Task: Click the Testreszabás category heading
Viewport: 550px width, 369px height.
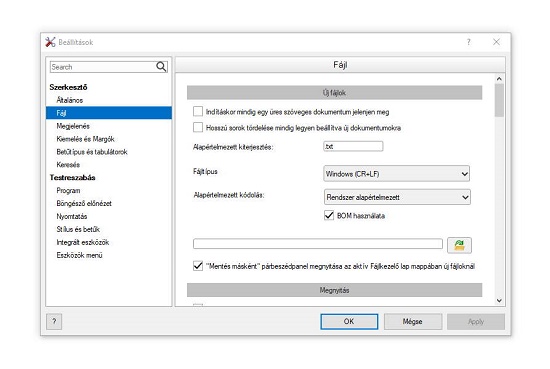Action: click(x=72, y=177)
